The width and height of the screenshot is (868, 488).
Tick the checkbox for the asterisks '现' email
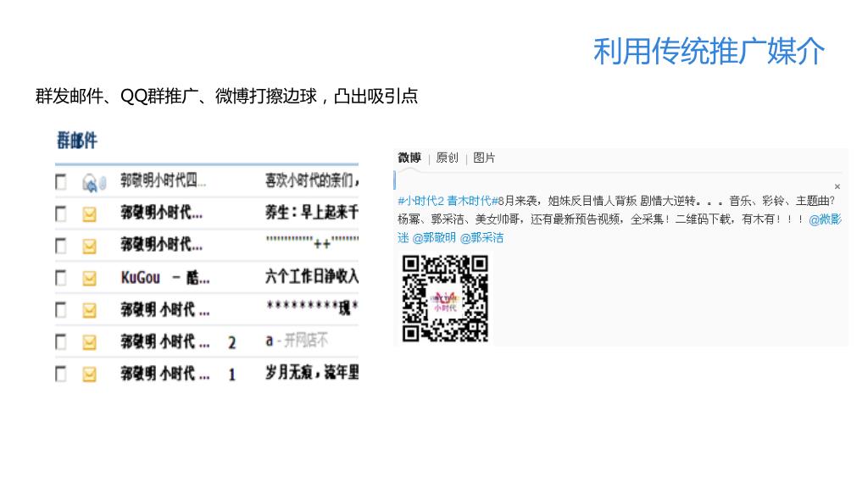[61, 310]
